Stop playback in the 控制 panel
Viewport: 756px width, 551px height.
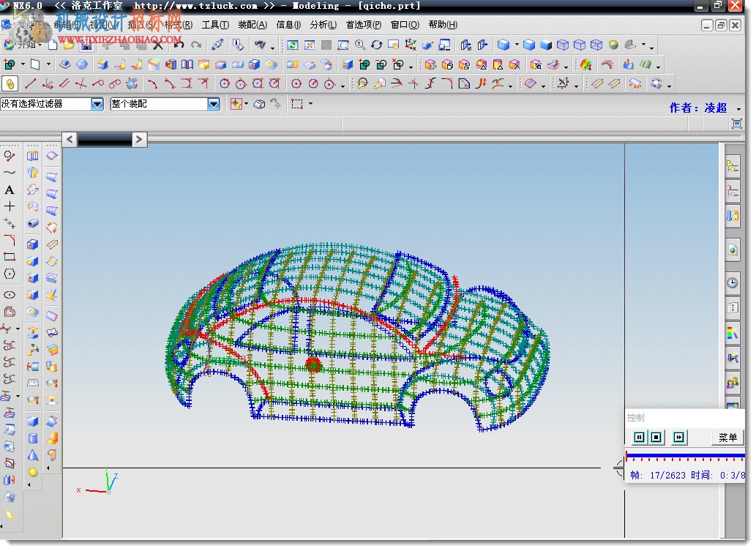pos(656,438)
